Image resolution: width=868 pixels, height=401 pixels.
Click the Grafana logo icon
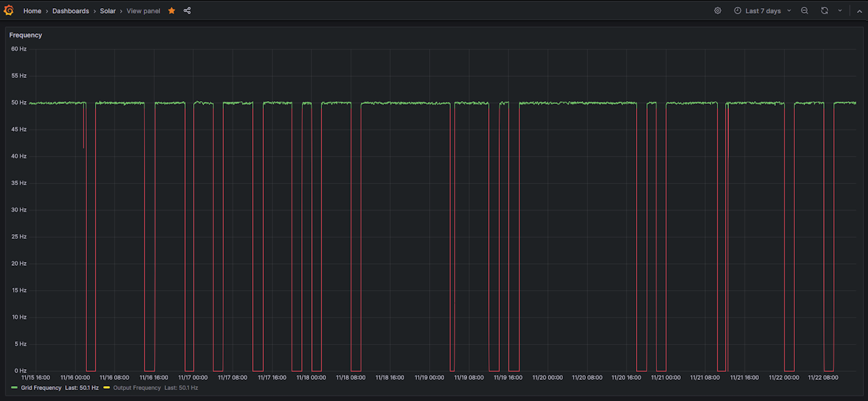coord(9,11)
